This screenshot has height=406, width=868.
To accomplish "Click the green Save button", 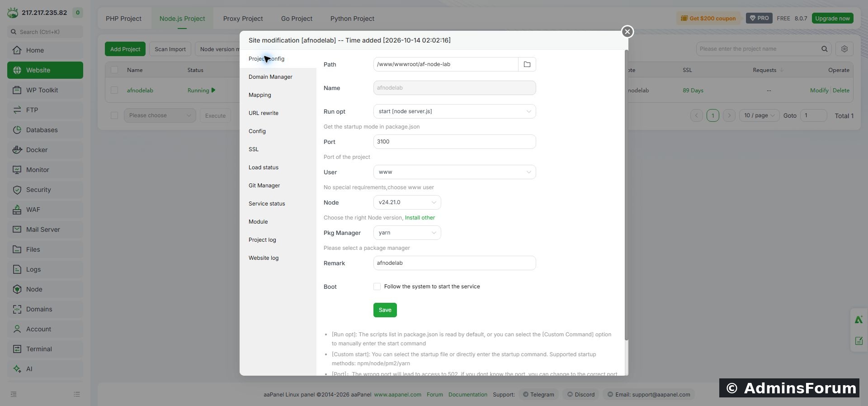I will point(385,310).
